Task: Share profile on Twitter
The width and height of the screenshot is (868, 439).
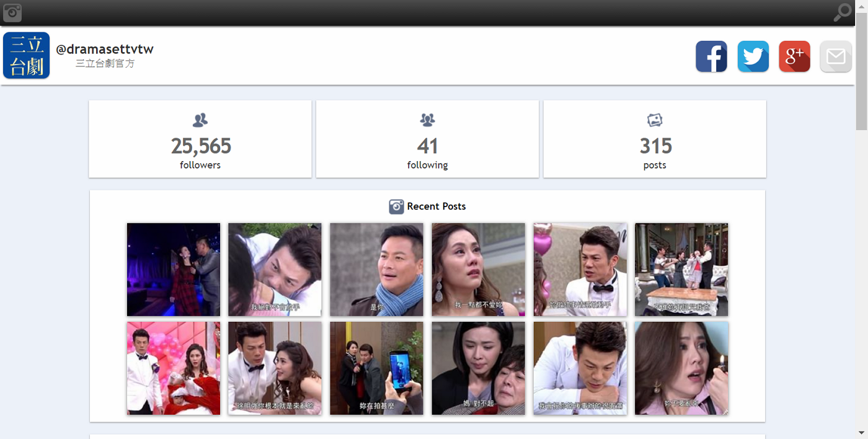Action: 753,56
